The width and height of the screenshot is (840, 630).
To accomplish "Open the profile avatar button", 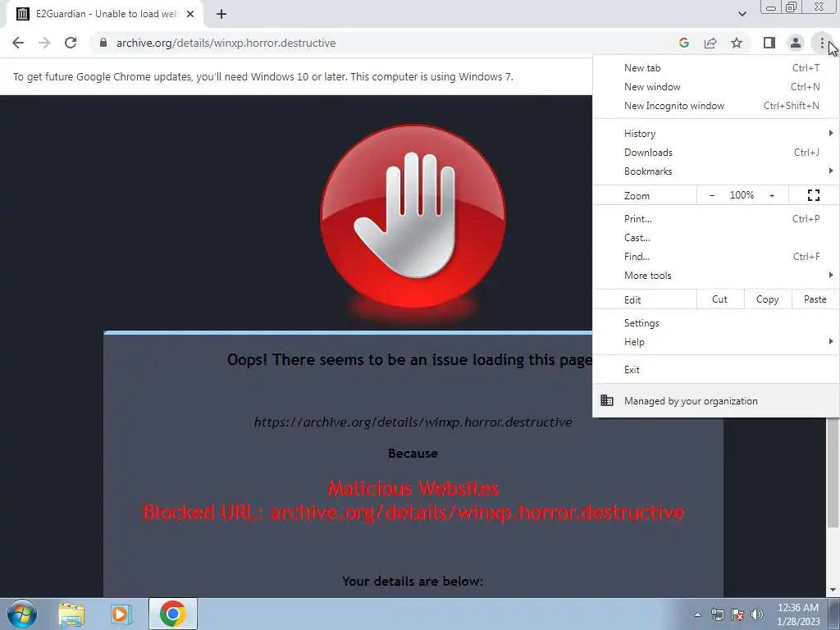I will pos(796,43).
